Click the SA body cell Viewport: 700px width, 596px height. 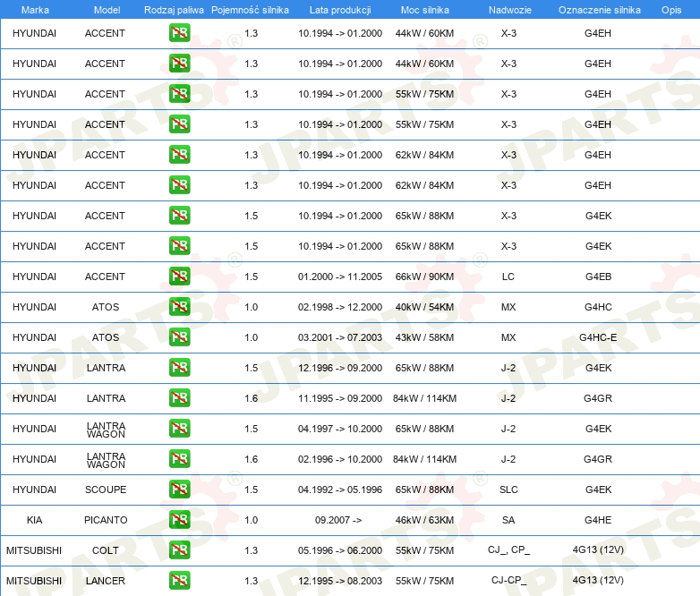pos(508,520)
